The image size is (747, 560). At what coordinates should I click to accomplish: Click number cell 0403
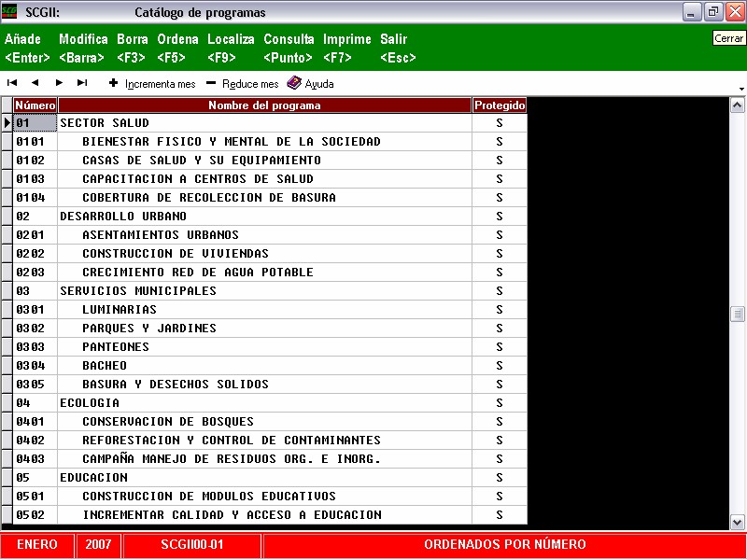pos(35,459)
